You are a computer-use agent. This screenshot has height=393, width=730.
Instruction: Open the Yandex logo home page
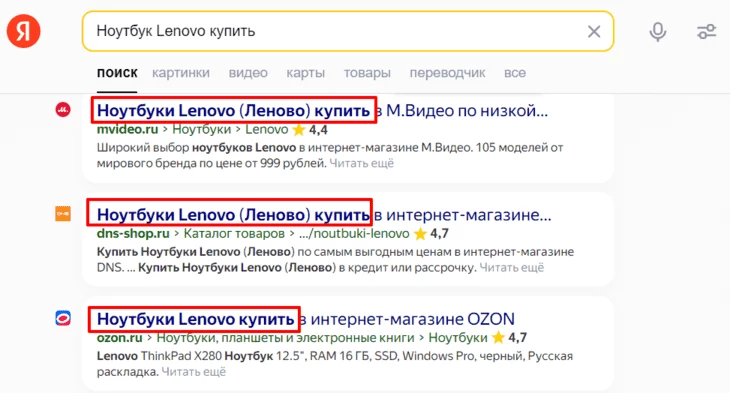click(x=23, y=31)
